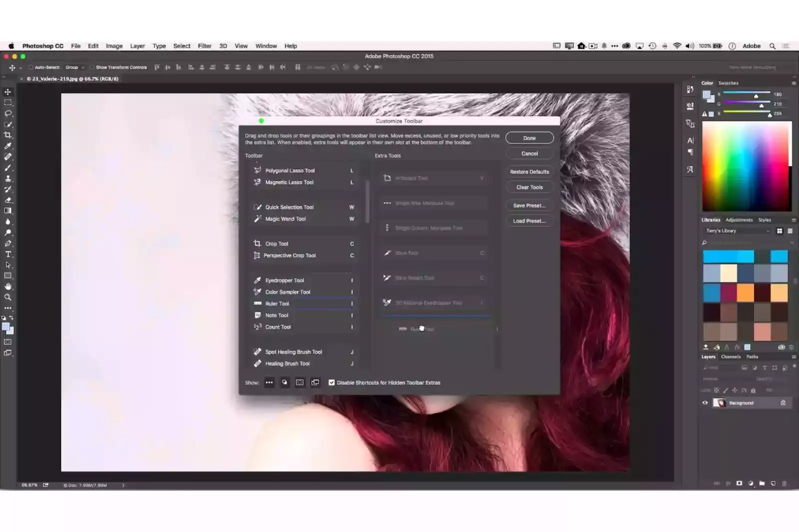Viewport: 799px width, 532px height.
Task: Open the Terry's Library dropdown
Action: coord(737,231)
